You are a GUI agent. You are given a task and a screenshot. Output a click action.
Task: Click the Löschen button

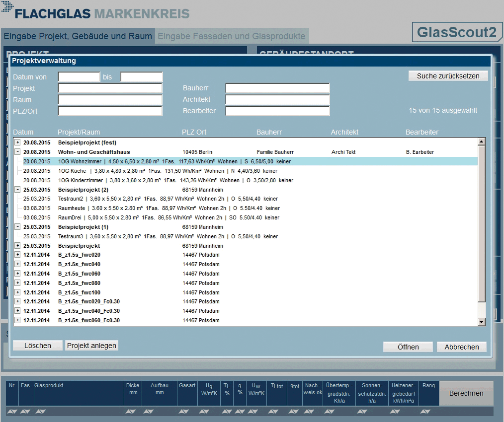tap(38, 346)
